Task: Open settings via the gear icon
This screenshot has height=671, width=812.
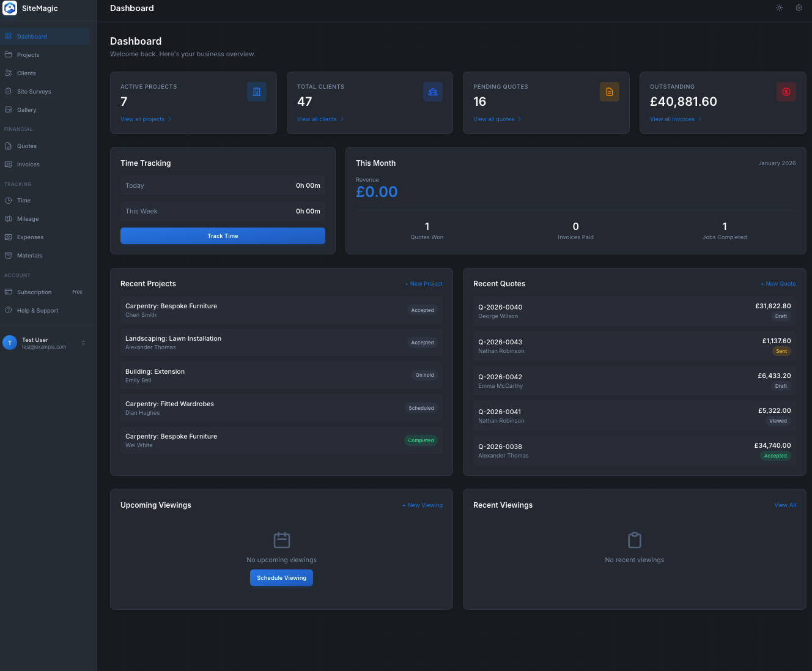Action: click(x=799, y=8)
